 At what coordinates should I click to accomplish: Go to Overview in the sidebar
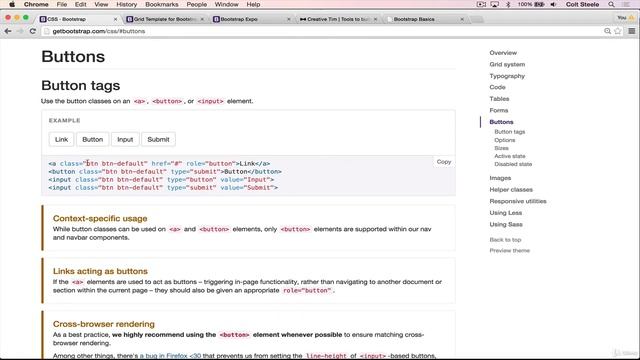(503, 53)
